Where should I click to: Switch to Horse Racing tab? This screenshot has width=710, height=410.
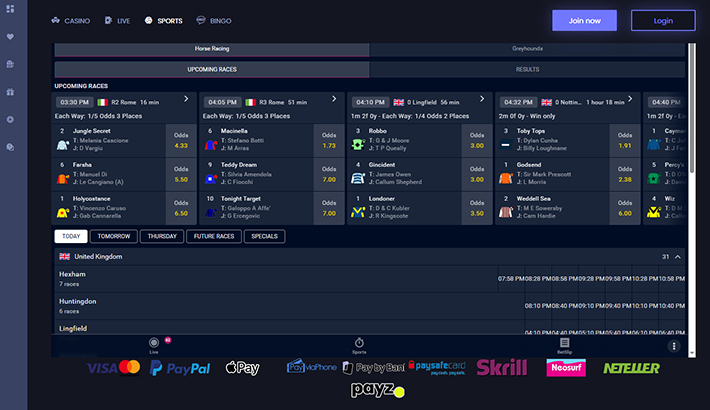212,49
